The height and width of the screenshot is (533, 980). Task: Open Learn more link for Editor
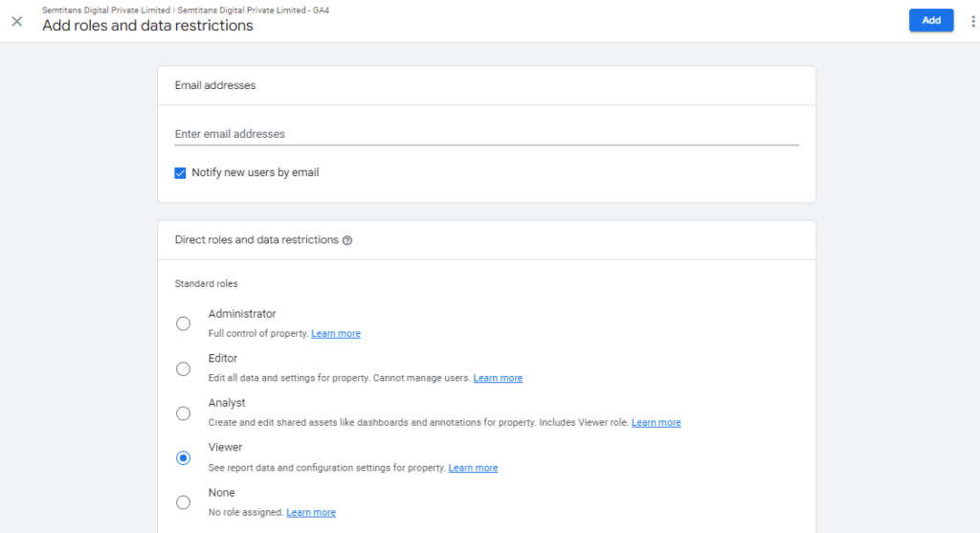point(498,378)
